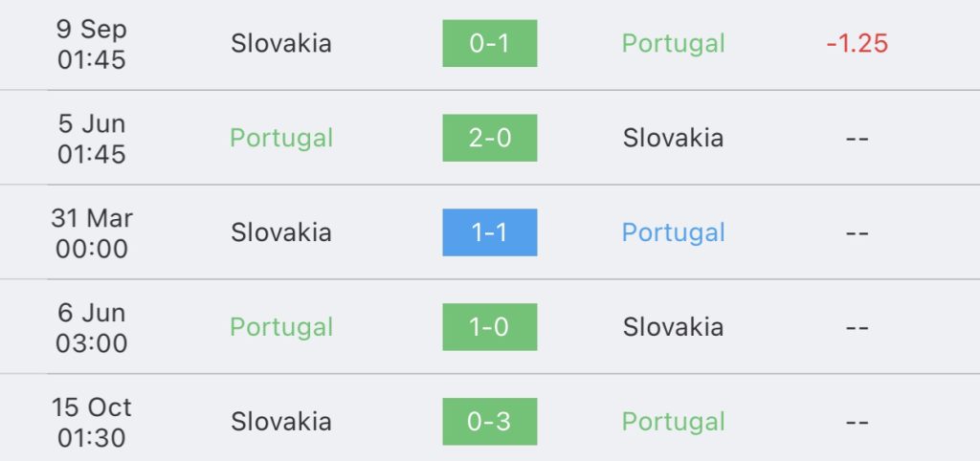Select Portugal in the 6 Jun match
Viewport: 980px width, 461px height.
pos(281,328)
